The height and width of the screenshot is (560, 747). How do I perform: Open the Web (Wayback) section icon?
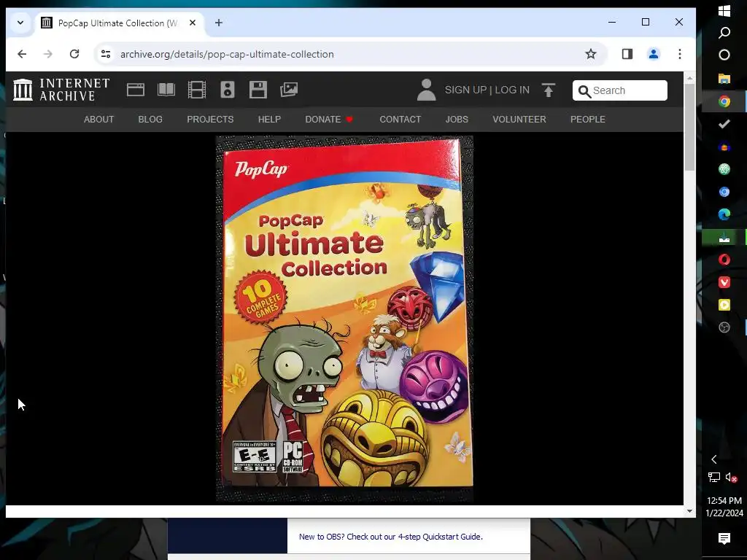(x=135, y=90)
